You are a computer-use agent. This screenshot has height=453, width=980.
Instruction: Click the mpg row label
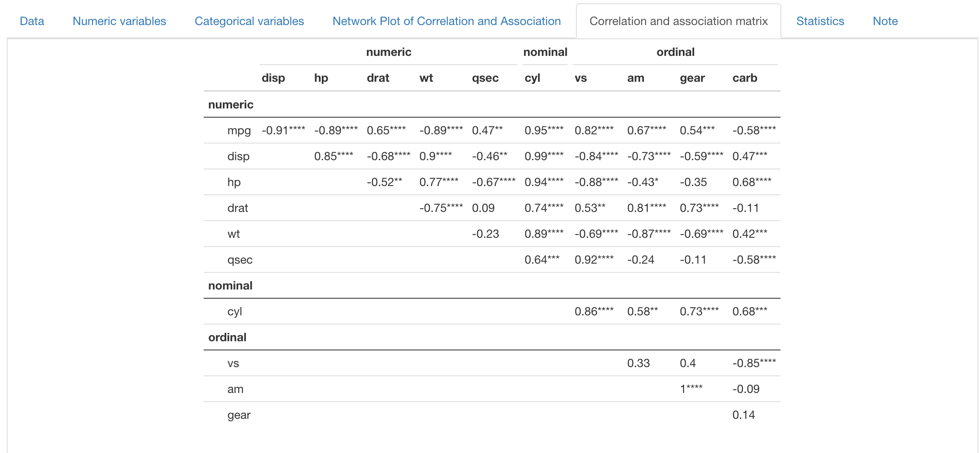click(x=239, y=131)
